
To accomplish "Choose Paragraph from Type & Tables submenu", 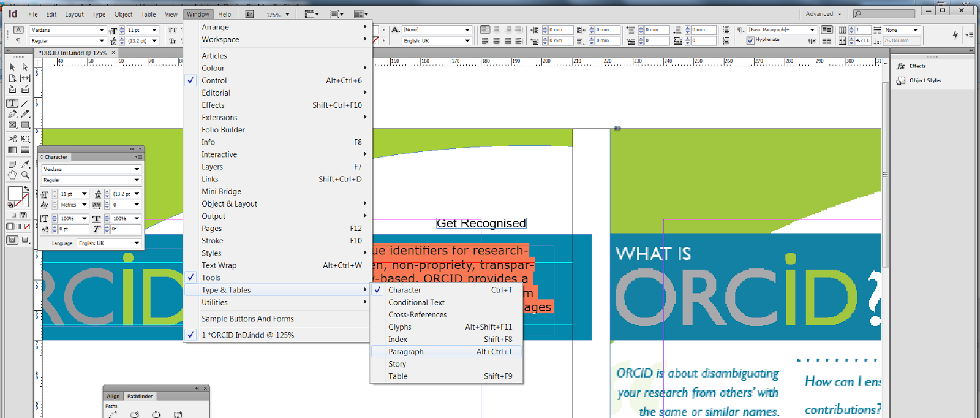I will 447,352.
